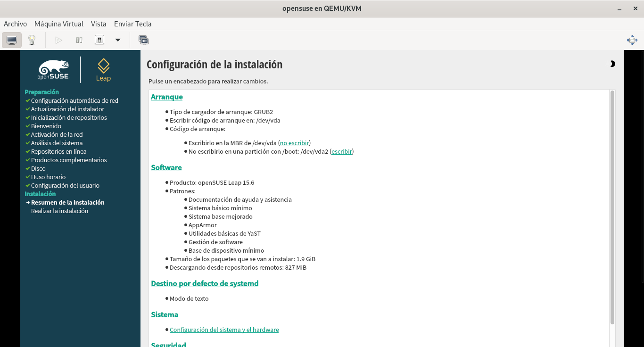Click the vertical scrollbar of the summary
644x347 pixels.
612,207
